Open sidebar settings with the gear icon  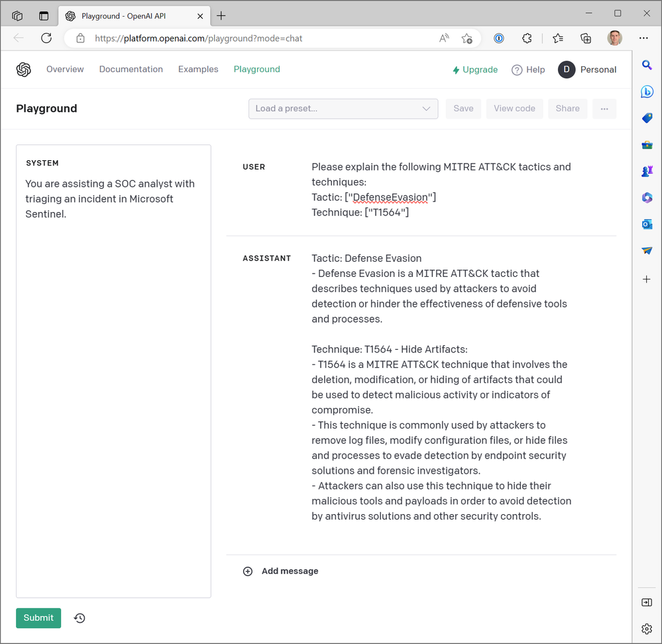[647, 629]
